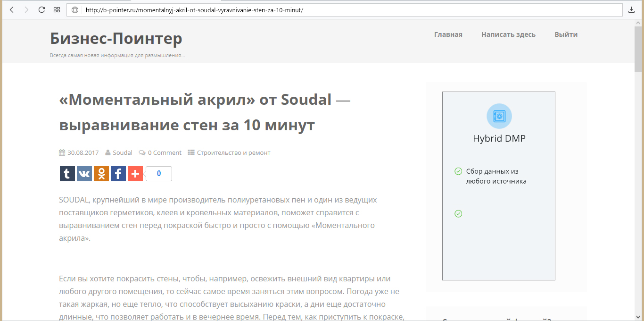This screenshot has width=644, height=321.
Task: Open more sharing options plus icon
Action: (135, 174)
